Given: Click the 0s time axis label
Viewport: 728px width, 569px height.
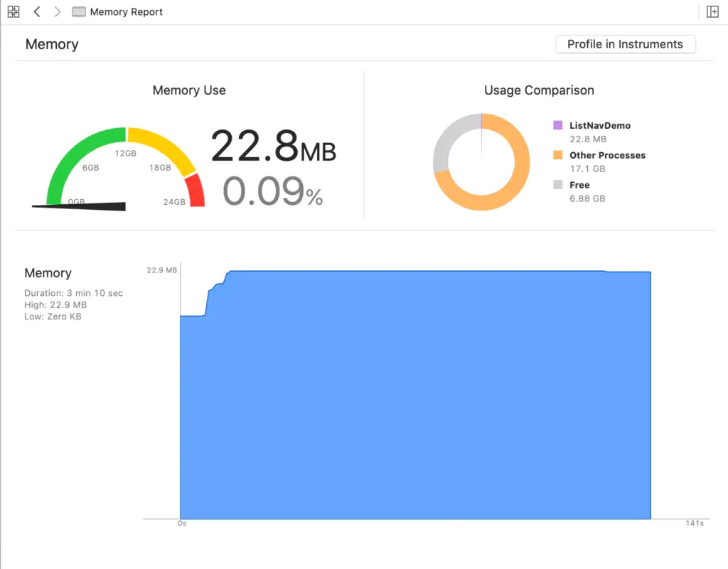Looking at the screenshot, I should (182, 523).
